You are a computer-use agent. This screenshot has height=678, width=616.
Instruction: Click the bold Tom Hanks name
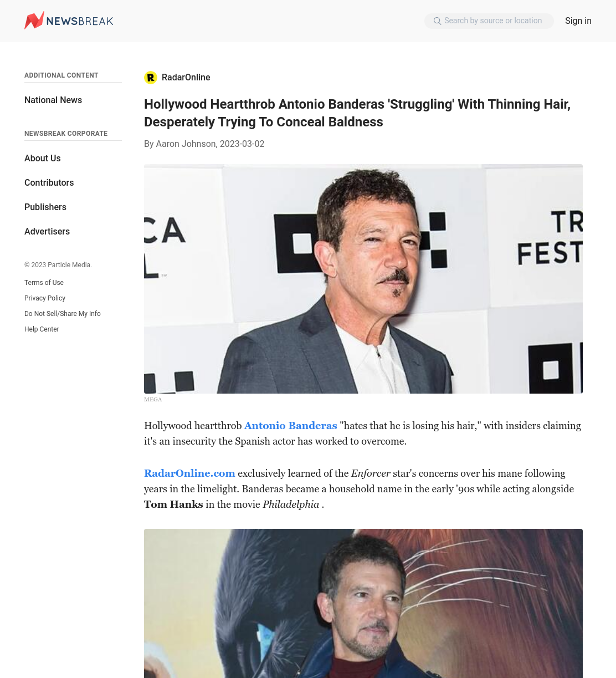(173, 504)
